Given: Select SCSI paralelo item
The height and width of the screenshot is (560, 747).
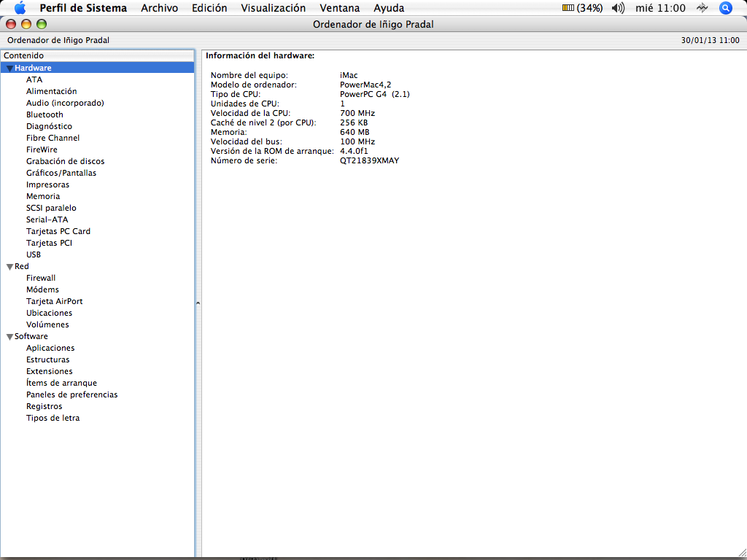Looking at the screenshot, I should pos(51,208).
